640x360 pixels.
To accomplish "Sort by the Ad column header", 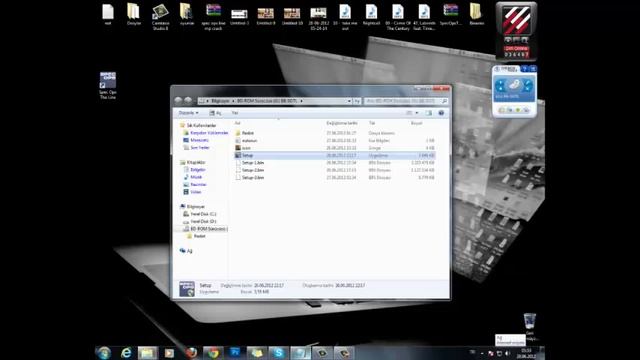I will [x=237, y=123].
